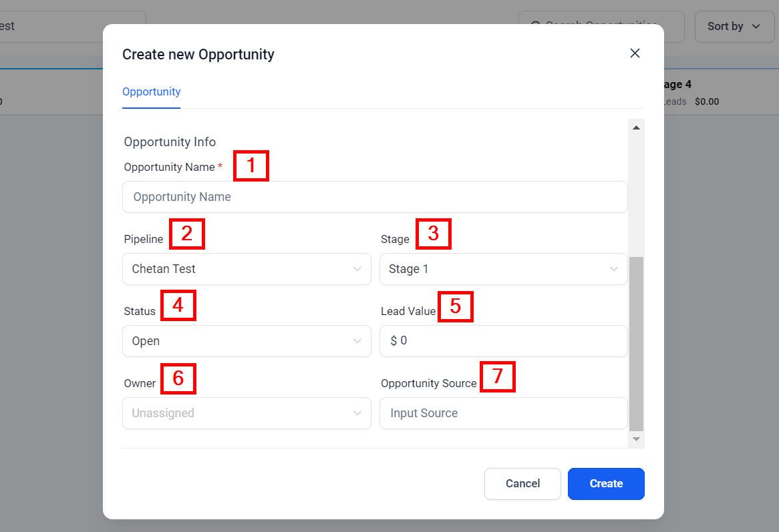The height and width of the screenshot is (532, 779).
Task: Expand the Owner dropdown showing Unassigned
Action: [247, 413]
